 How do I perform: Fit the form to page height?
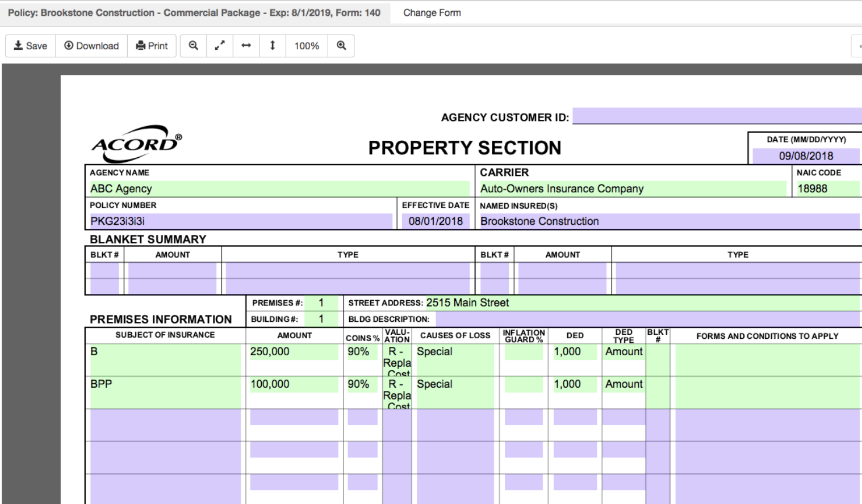pos(273,46)
